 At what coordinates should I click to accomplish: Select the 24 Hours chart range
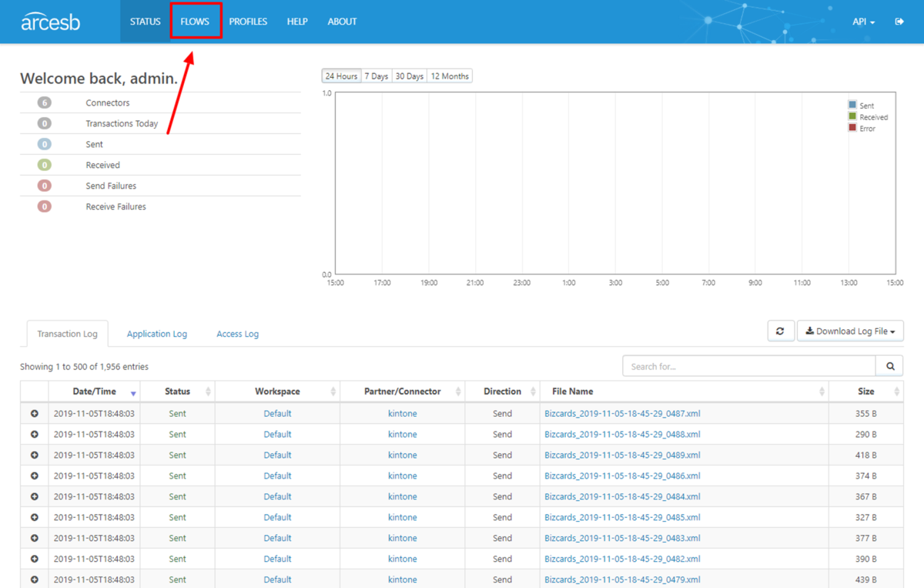(x=341, y=76)
